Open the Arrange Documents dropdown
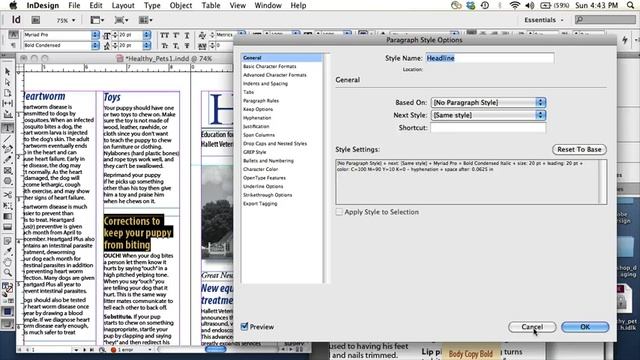The height and width of the screenshot is (360, 640). (146, 20)
